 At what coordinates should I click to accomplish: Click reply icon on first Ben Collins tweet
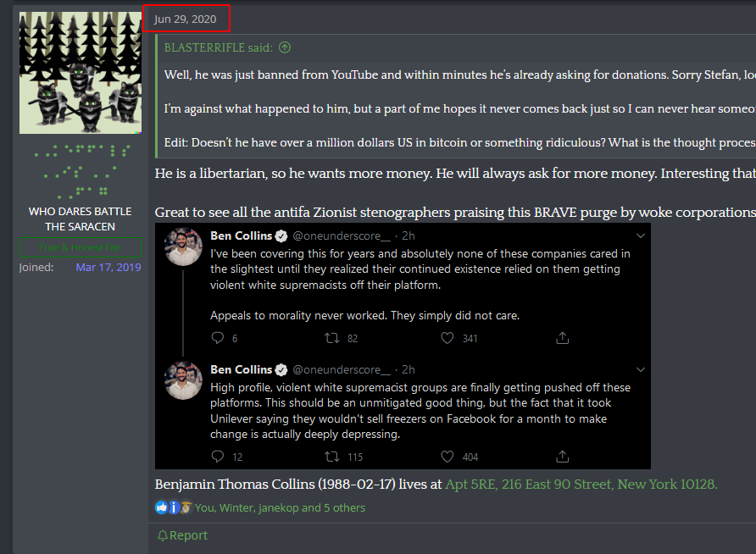tap(218, 338)
